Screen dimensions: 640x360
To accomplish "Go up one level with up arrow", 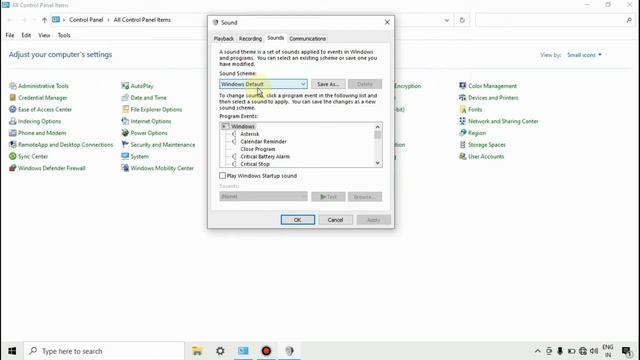I will 44,20.
